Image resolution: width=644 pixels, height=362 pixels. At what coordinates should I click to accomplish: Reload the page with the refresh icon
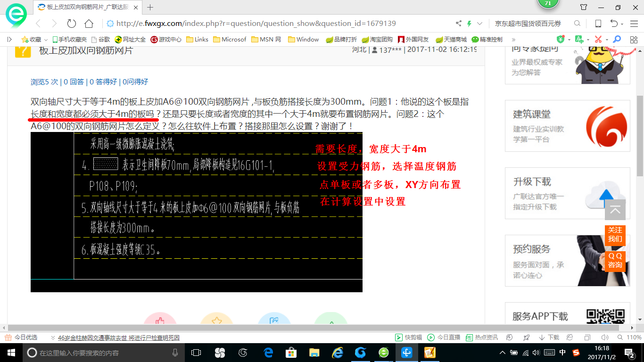click(x=72, y=24)
